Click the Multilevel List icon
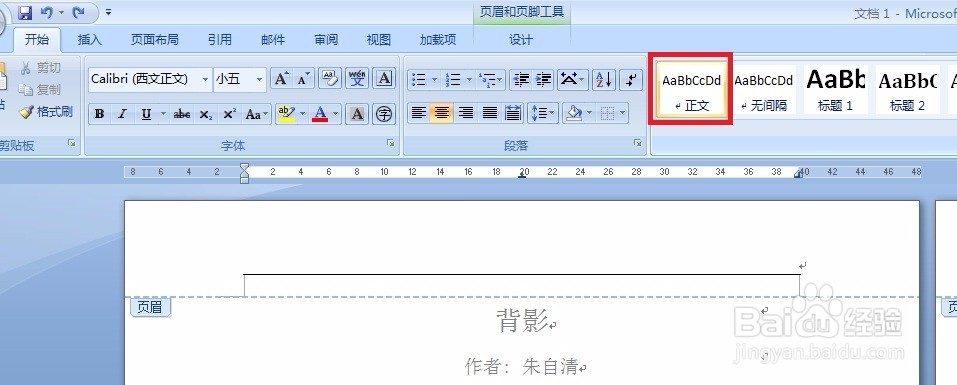This screenshot has height=385, width=957. coord(491,79)
